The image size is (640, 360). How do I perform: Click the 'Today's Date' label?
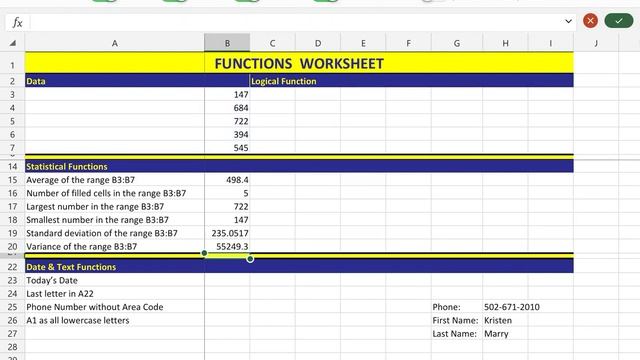[52, 280]
